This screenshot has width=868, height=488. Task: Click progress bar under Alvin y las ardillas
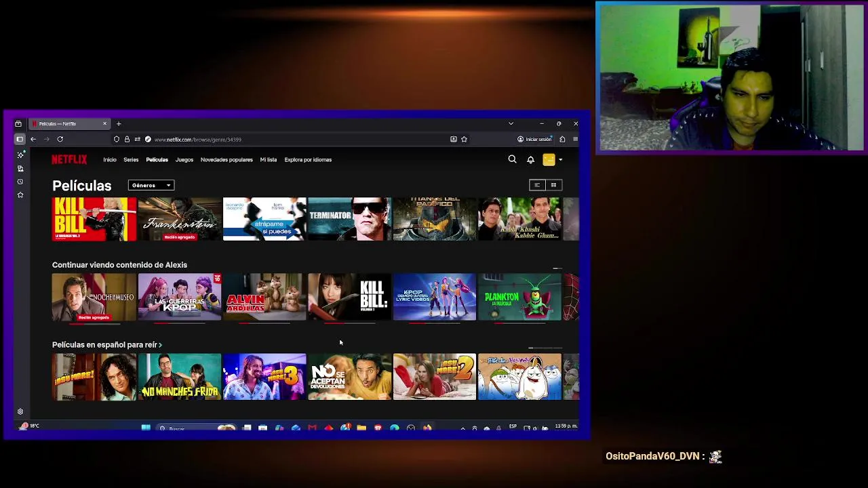[264, 323]
